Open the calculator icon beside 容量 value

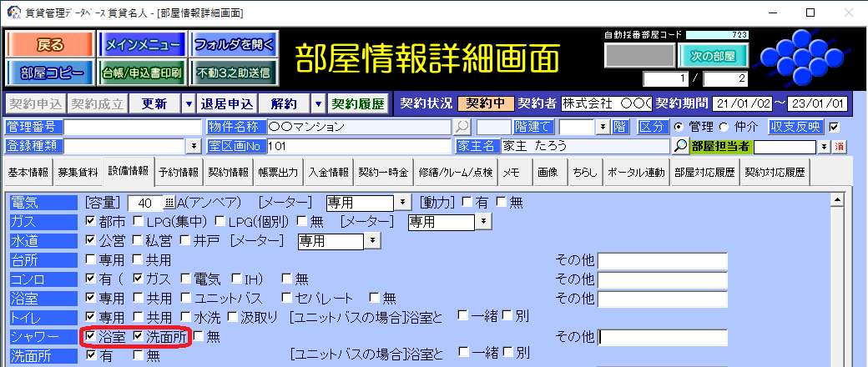point(169,203)
